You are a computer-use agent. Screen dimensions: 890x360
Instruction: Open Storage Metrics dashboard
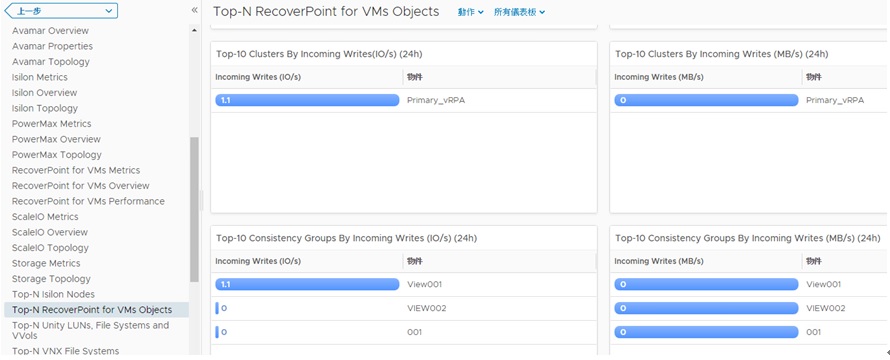[x=46, y=263]
